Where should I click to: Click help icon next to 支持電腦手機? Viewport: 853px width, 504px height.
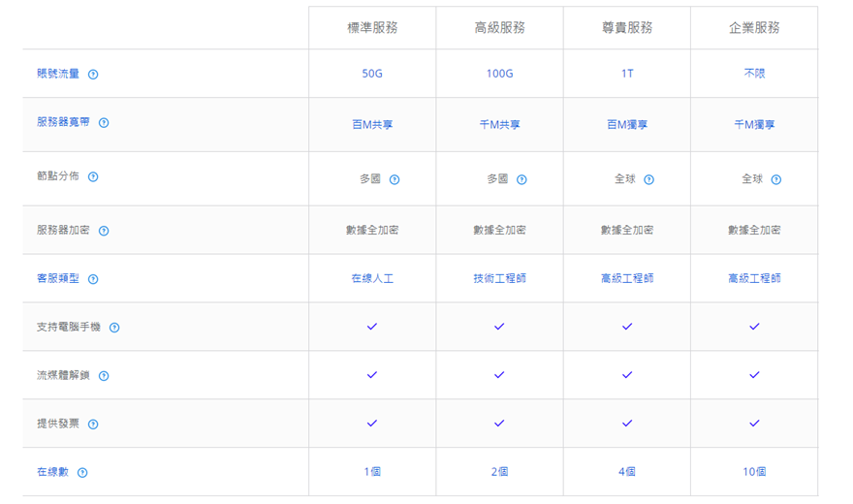(114, 328)
